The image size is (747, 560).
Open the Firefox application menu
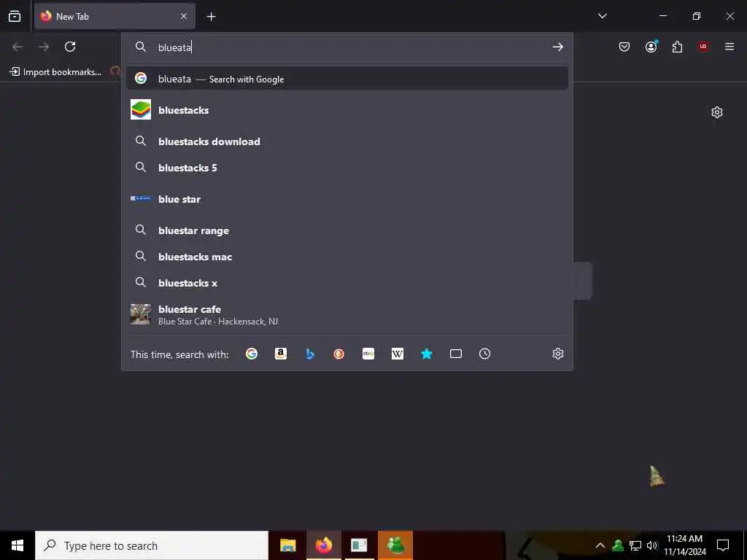click(729, 47)
